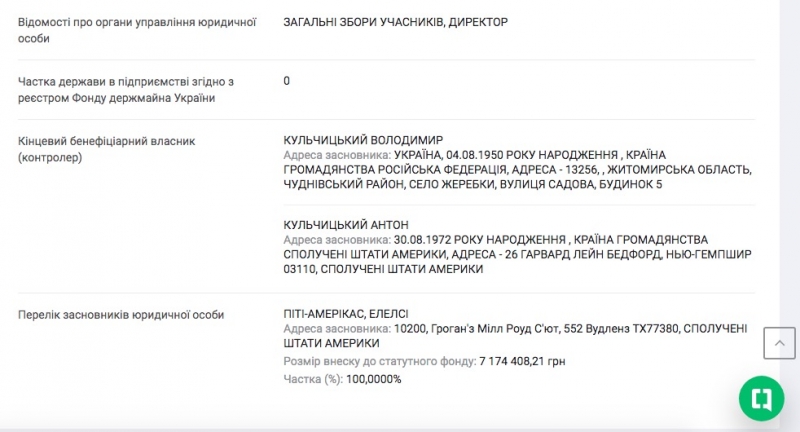Click the 'Частка (%)' label
Screen dimensions: 800x432
(313, 379)
